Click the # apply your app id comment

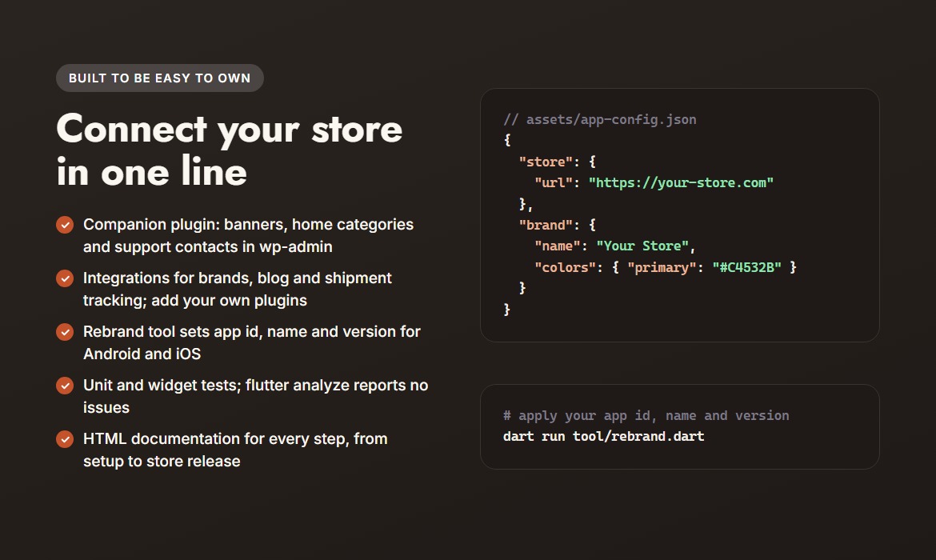[646, 415]
